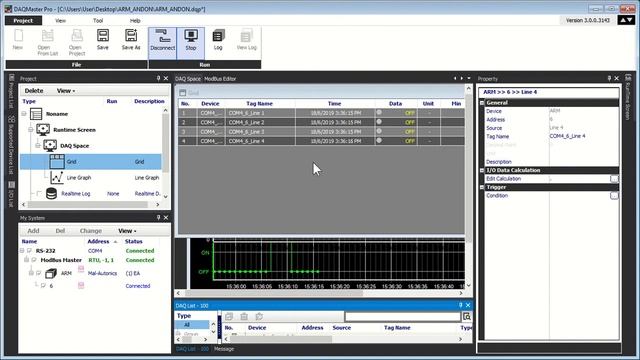
Task: Select grid row COM4_6_Line 1
Action: point(321,113)
